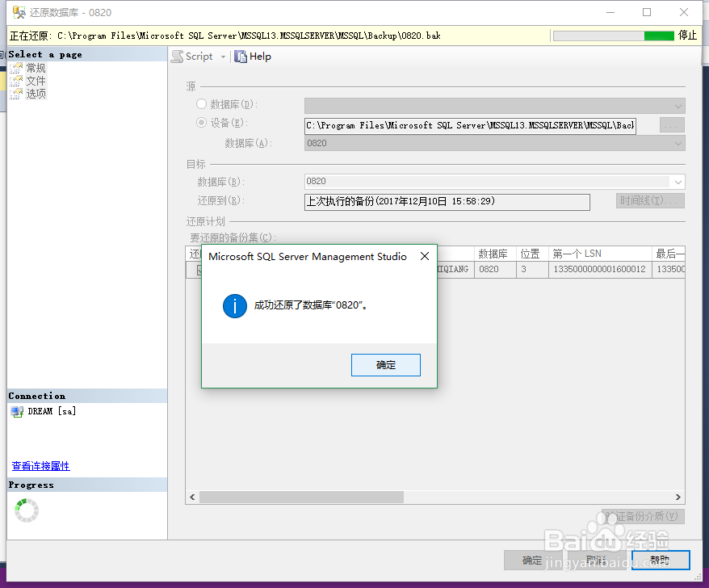Click the restore database window title icon
709x588 pixels.
19,12
